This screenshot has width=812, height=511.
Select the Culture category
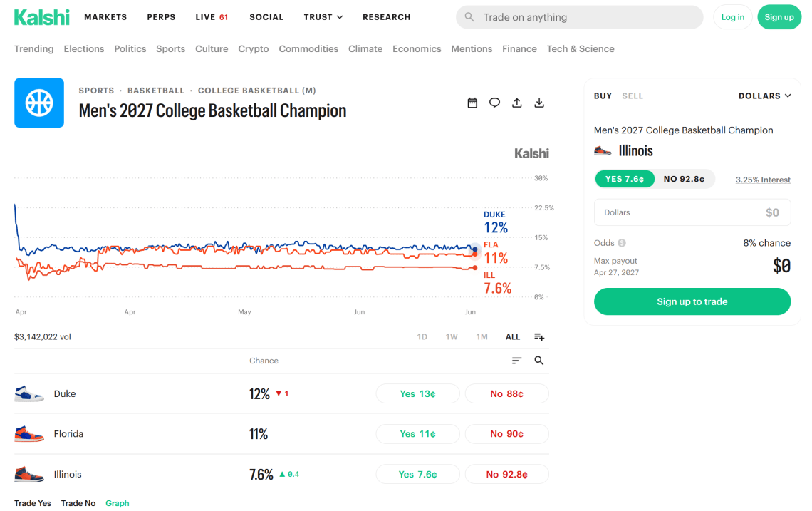pos(212,48)
